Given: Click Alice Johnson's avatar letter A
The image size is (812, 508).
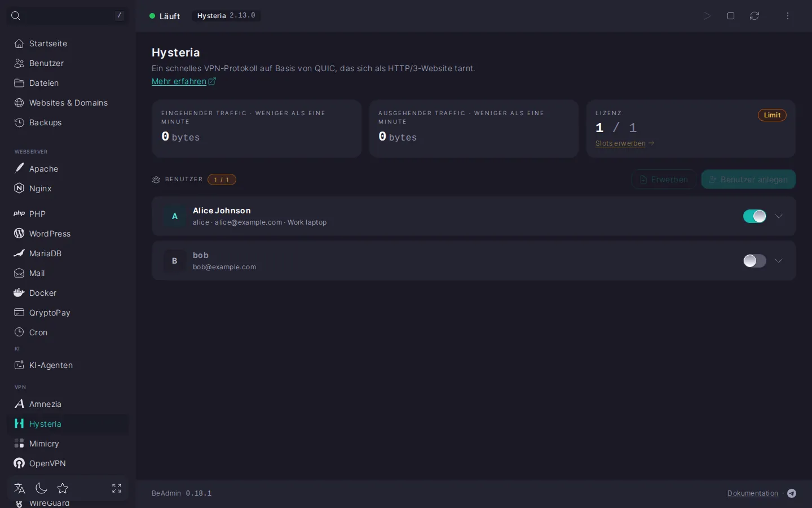Looking at the screenshot, I should click(175, 216).
